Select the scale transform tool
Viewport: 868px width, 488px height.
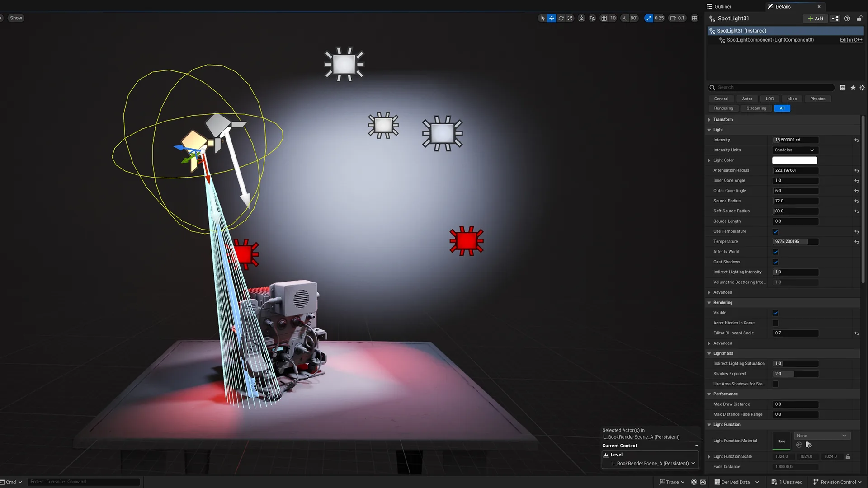pyautogui.click(x=570, y=18)
